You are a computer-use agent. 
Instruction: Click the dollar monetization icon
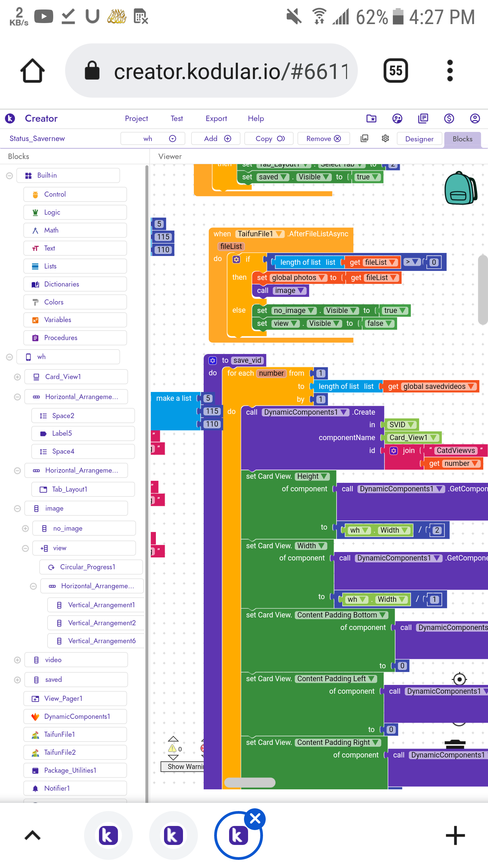[449, 118]
